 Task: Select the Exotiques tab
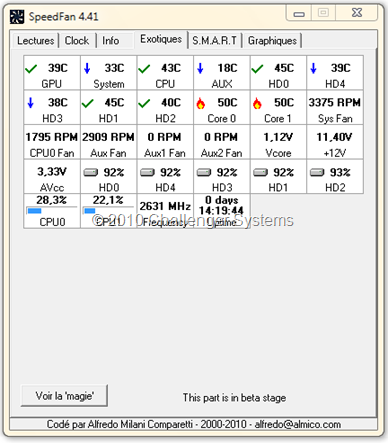pyautogui.click(x=161, y=39)
